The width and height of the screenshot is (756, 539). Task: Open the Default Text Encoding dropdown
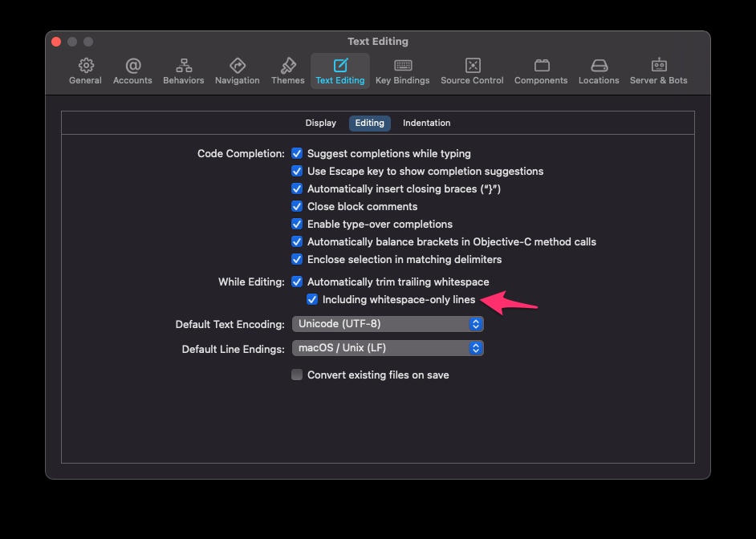tap(388, 324)
